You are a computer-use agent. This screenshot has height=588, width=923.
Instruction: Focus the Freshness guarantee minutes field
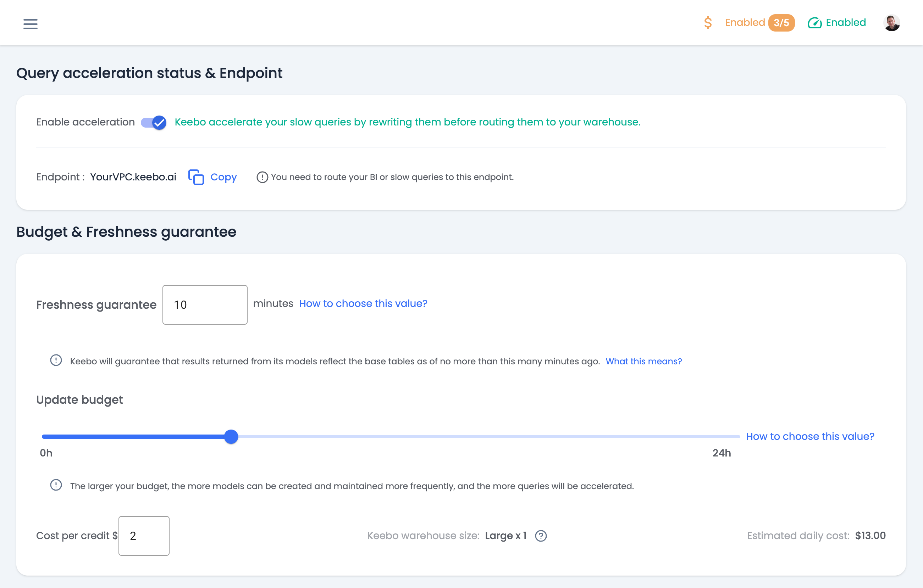tap(205, 304)
